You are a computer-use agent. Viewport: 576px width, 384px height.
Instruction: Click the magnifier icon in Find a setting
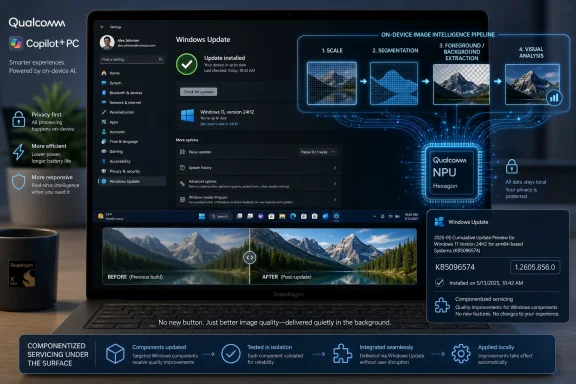pos(160,59)
